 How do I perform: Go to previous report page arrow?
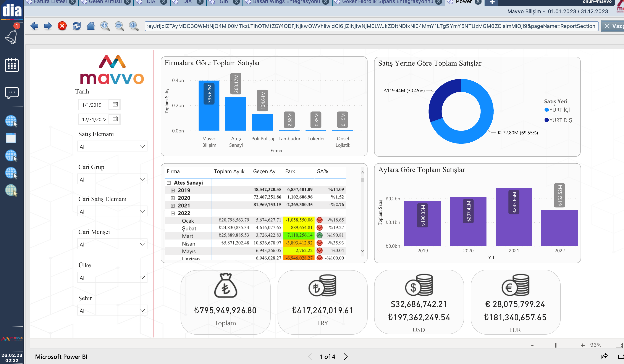(x=310, y=357)
